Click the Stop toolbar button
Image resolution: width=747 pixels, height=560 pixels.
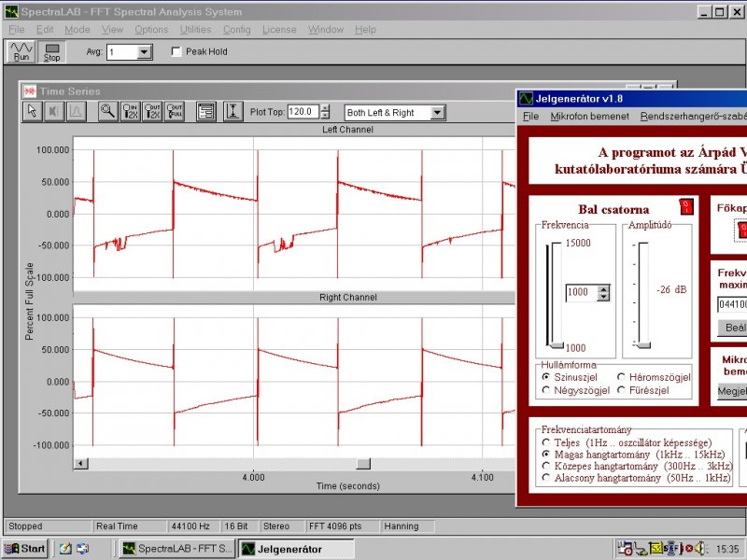point(51,51)
